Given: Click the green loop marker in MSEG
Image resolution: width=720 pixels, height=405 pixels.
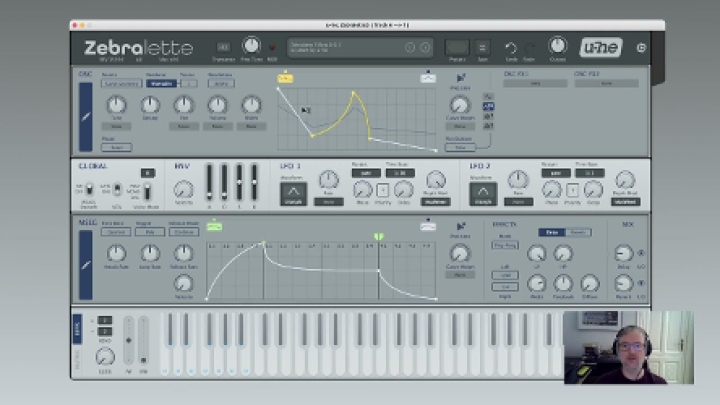Looking at the screenshot, I should coord(378,236).
